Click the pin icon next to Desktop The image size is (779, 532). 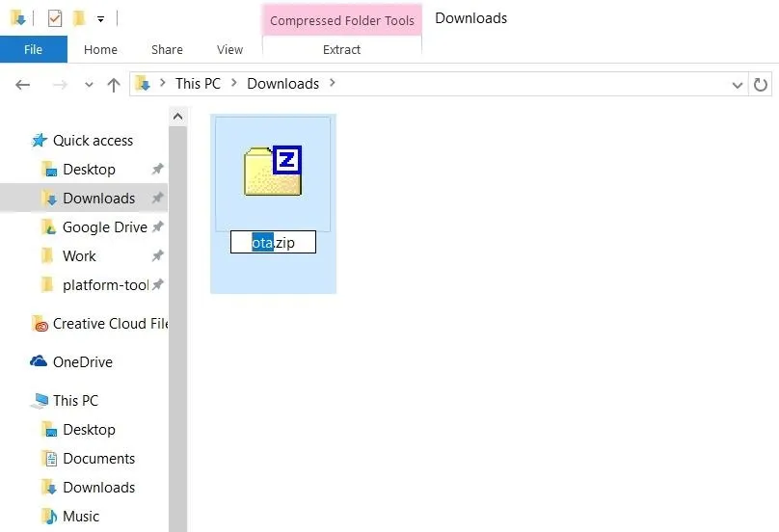point(157,169)
